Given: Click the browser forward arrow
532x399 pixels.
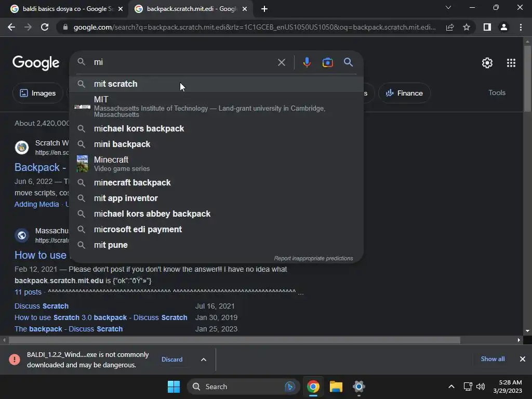Looking at the screenshot, I should (28, 27).
